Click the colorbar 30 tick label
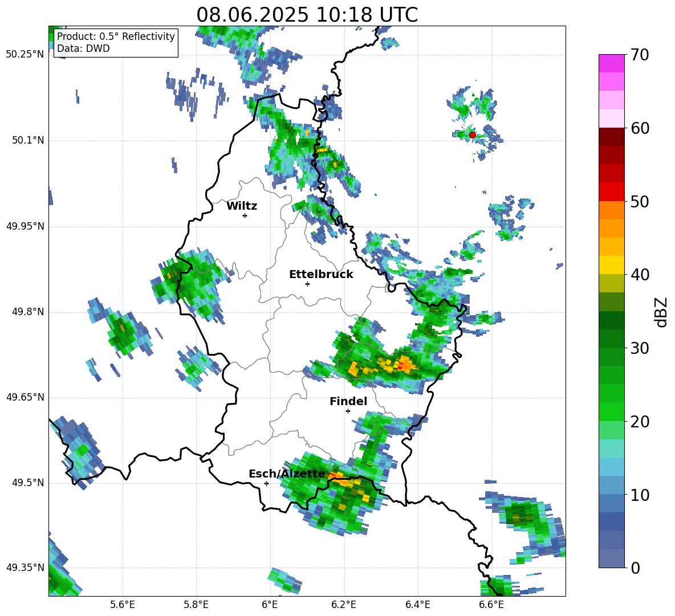Image resolution: width=675 pixels, height=616 pixels. 640,348
